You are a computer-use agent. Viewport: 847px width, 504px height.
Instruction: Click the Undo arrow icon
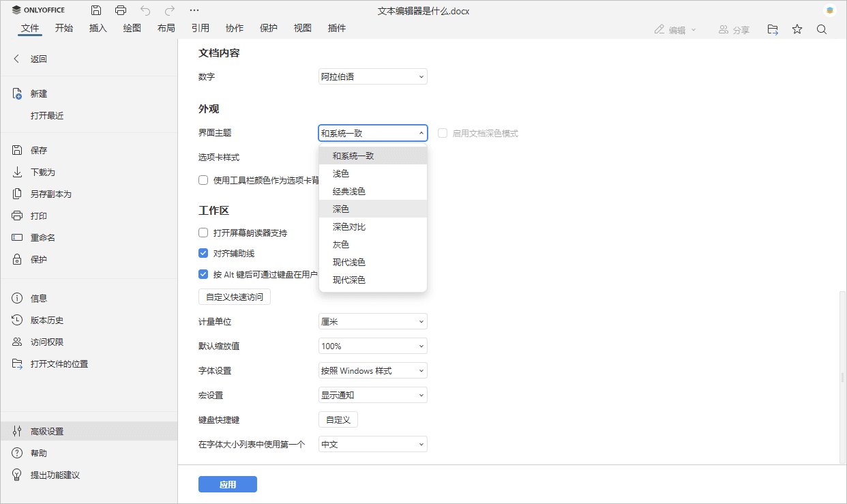(145, 10)
